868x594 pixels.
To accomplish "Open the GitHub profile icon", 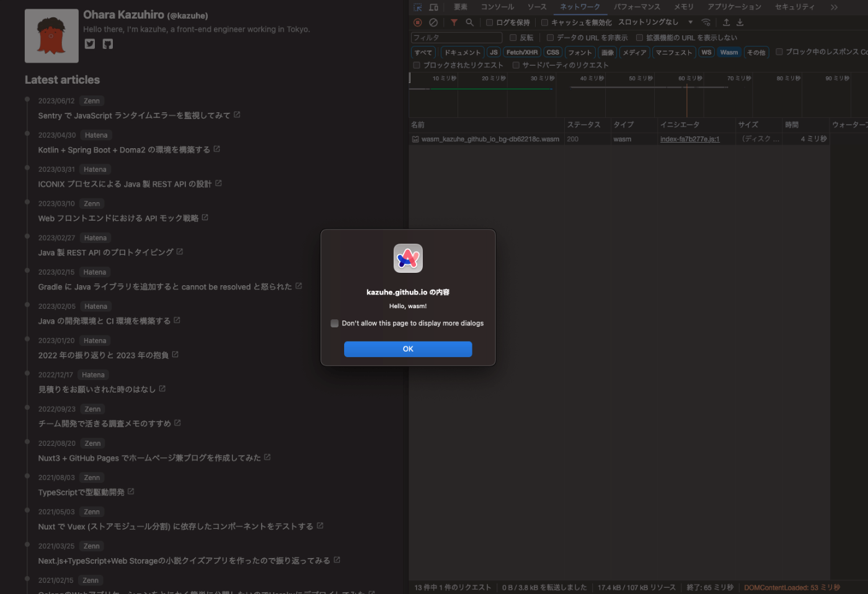I will coord(108,44).
